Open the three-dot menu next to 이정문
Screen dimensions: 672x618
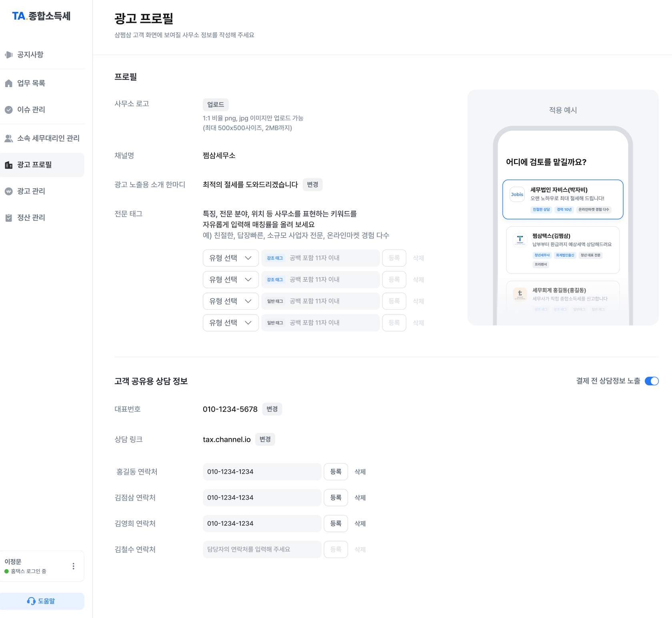[73, 566]
